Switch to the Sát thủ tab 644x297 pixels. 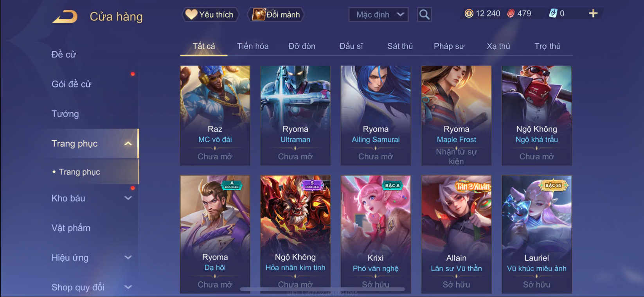pos(400,46)
